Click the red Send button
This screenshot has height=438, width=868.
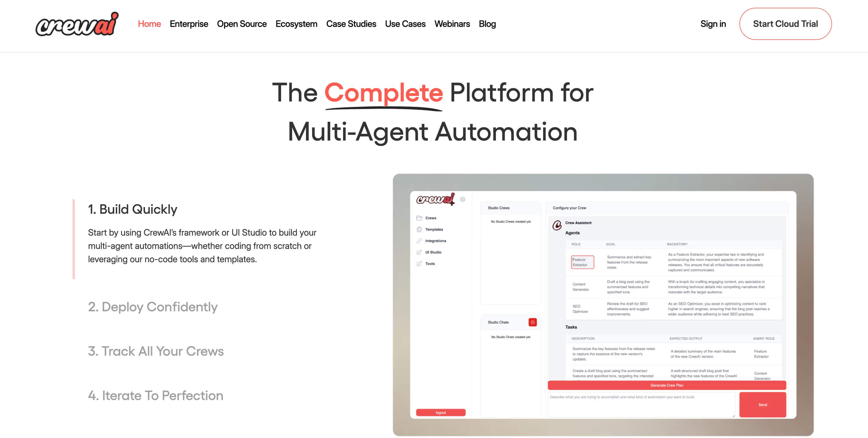point(762,405)
